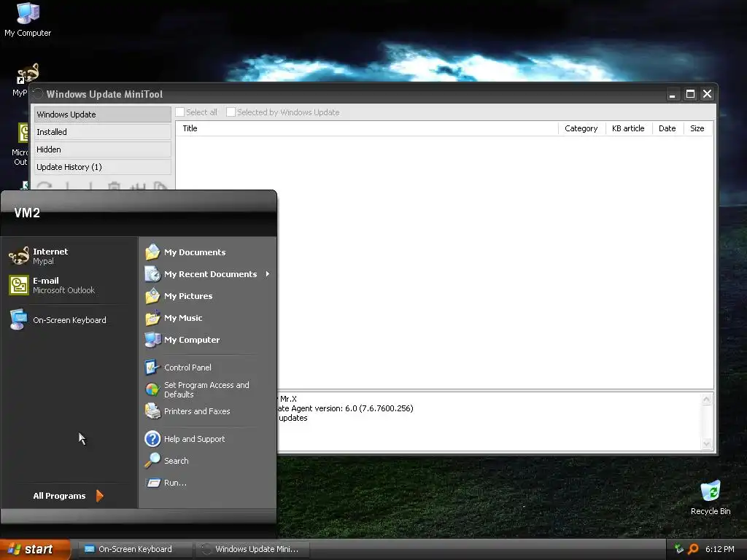
Task: Click the start button
Action: point(35,549)
